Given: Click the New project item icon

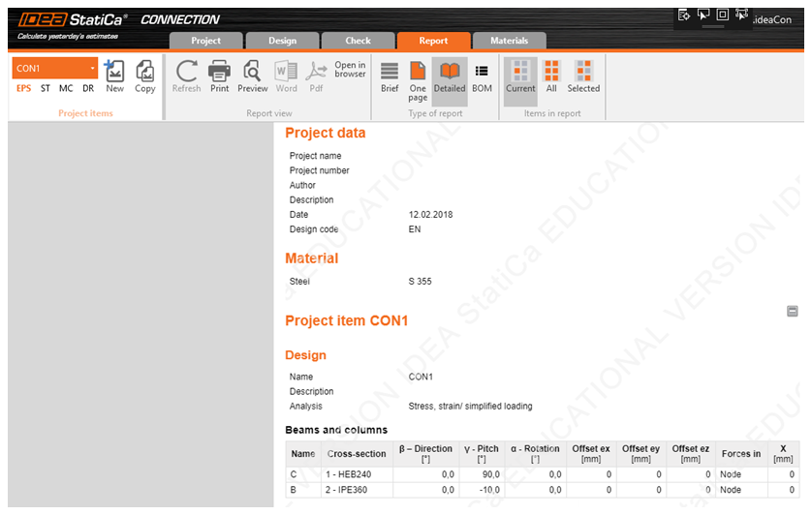Looking at the screenshot, I should [x=114, y=76].
